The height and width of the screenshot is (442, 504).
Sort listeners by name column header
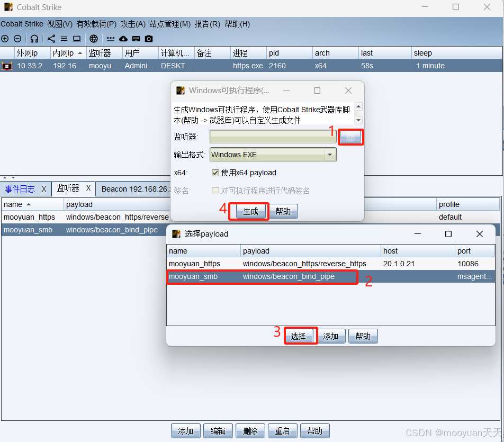(x=32, y=204)
